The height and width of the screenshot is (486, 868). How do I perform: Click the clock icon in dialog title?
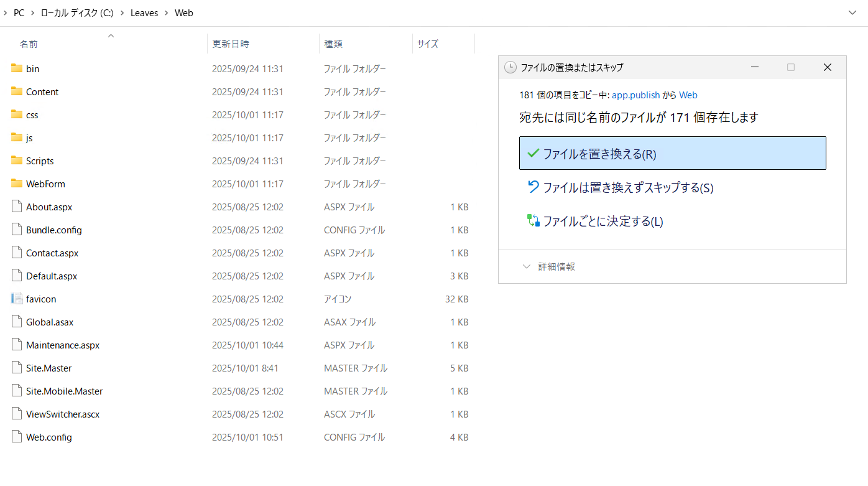pyautogui.click(x=510, y=67)
